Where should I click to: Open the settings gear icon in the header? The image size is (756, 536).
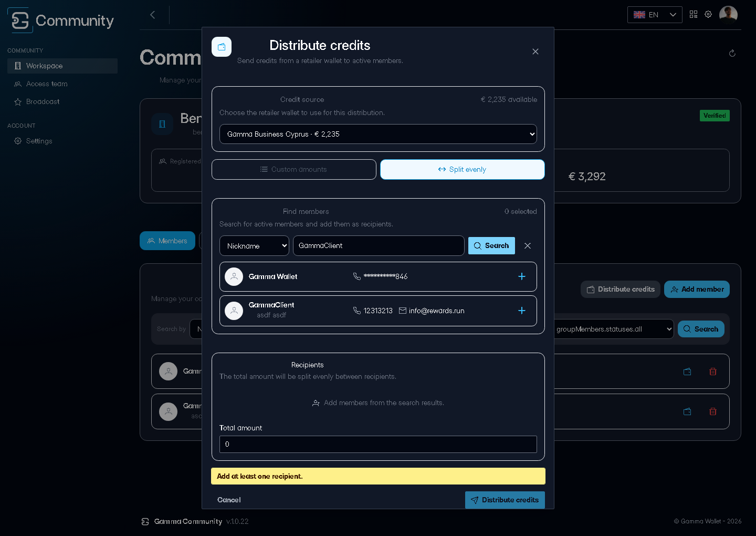(708, 15)
